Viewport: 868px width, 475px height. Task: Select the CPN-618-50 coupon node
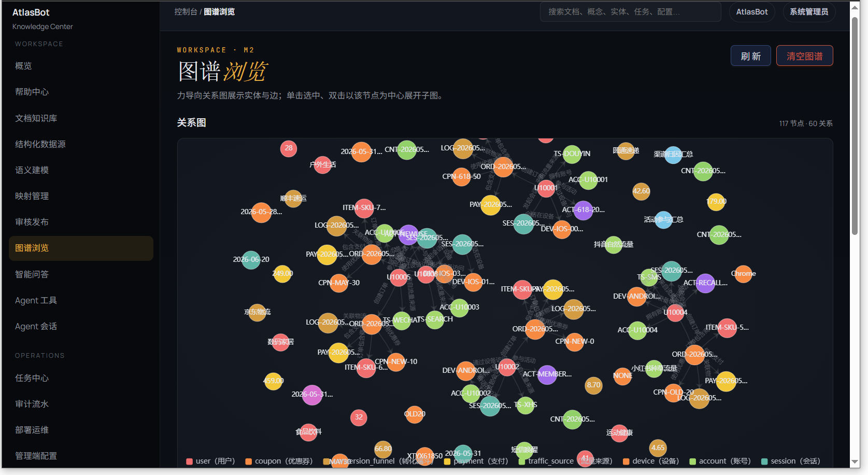click(461, 177)
